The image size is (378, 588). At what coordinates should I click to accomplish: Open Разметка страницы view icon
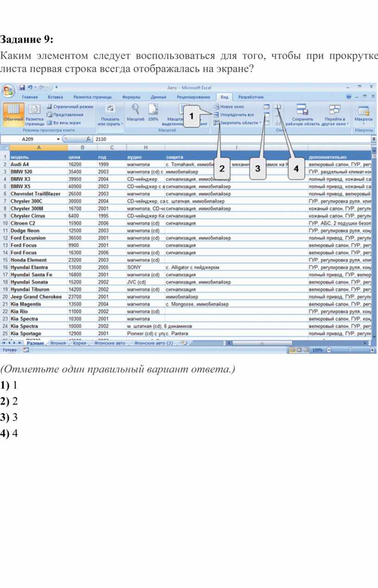pyautogui.click(x=34, y=114)
